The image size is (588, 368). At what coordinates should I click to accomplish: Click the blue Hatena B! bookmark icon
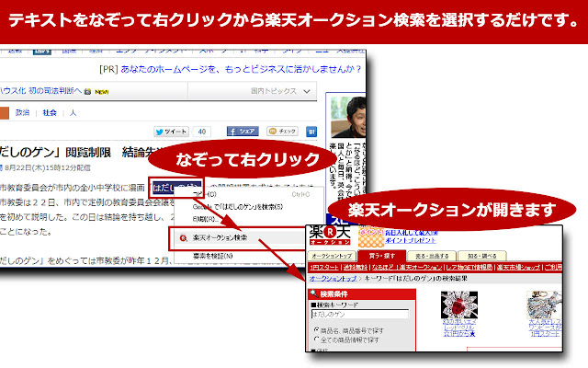[x=311, y=132]
